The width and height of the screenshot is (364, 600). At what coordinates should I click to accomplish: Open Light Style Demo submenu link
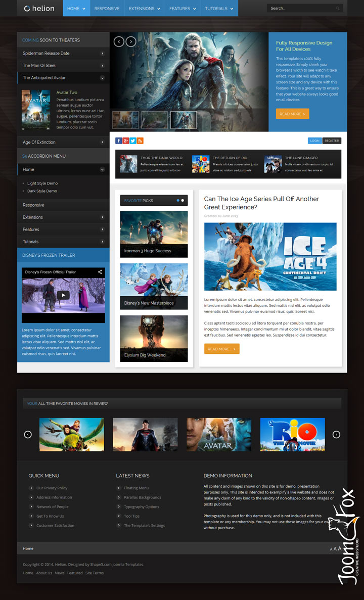point(42,183)
